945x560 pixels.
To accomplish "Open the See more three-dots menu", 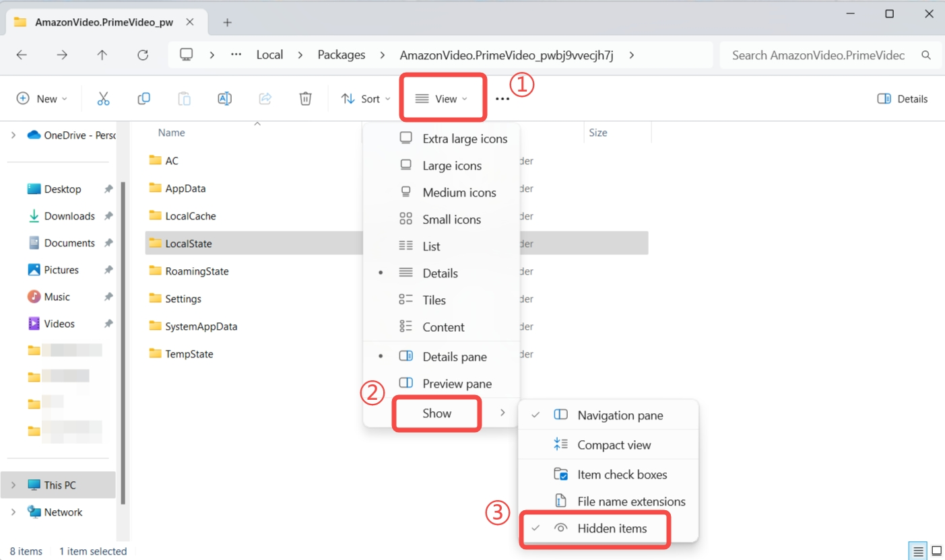I will [502, 99].
